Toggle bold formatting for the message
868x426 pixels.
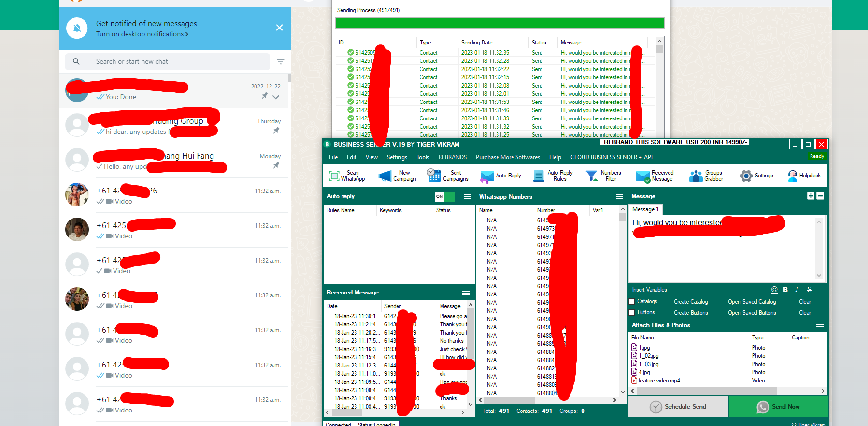click(785, 290)
